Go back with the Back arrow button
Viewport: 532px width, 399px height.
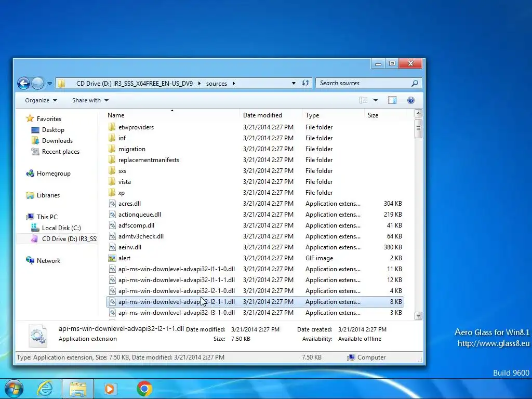[x=24, y=83]
